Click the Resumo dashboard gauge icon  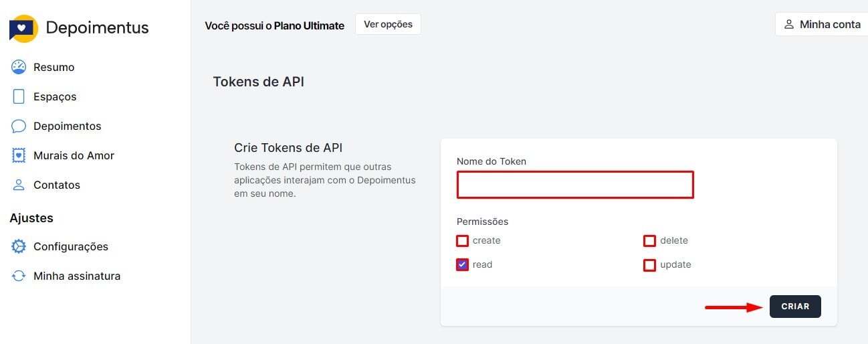(x=19, y=67)
